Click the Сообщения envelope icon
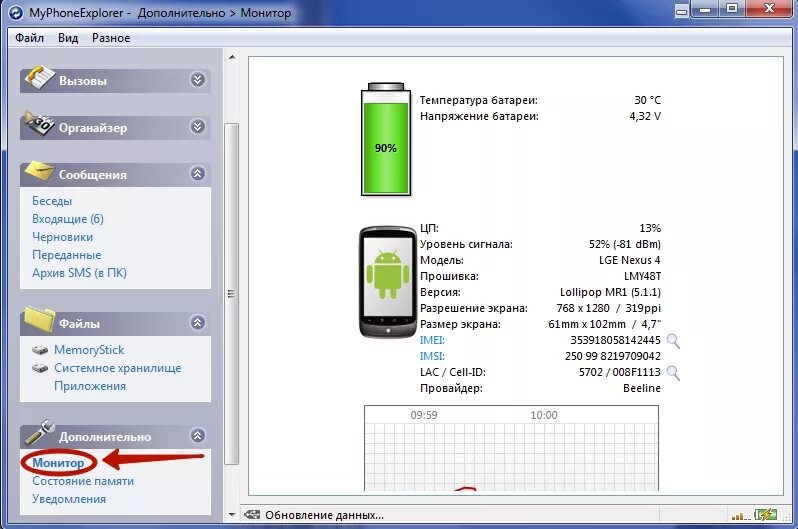The width and height of the screenshot is (798, 529). (39, 170)
